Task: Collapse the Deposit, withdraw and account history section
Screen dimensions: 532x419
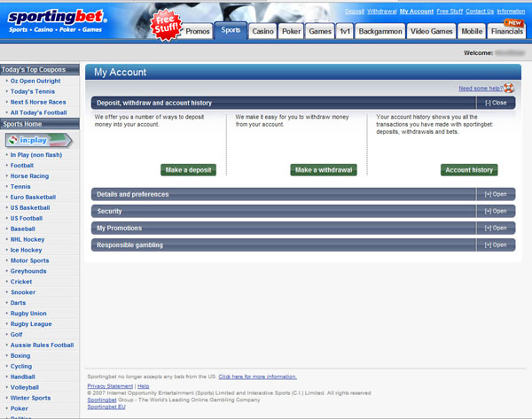Action: pos(496,103)
